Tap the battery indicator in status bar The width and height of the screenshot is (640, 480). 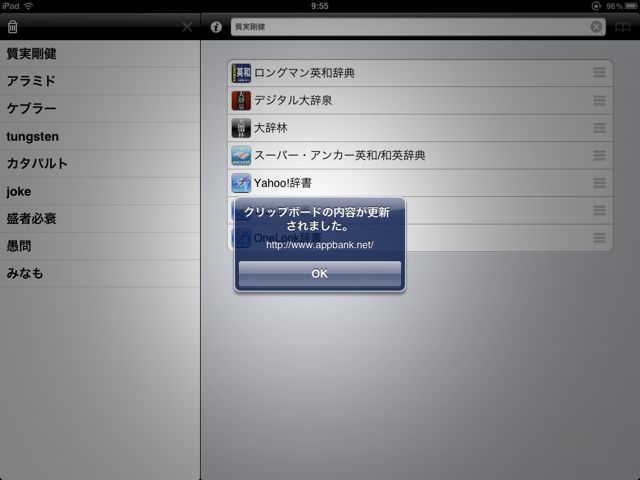tap(631, 6)
